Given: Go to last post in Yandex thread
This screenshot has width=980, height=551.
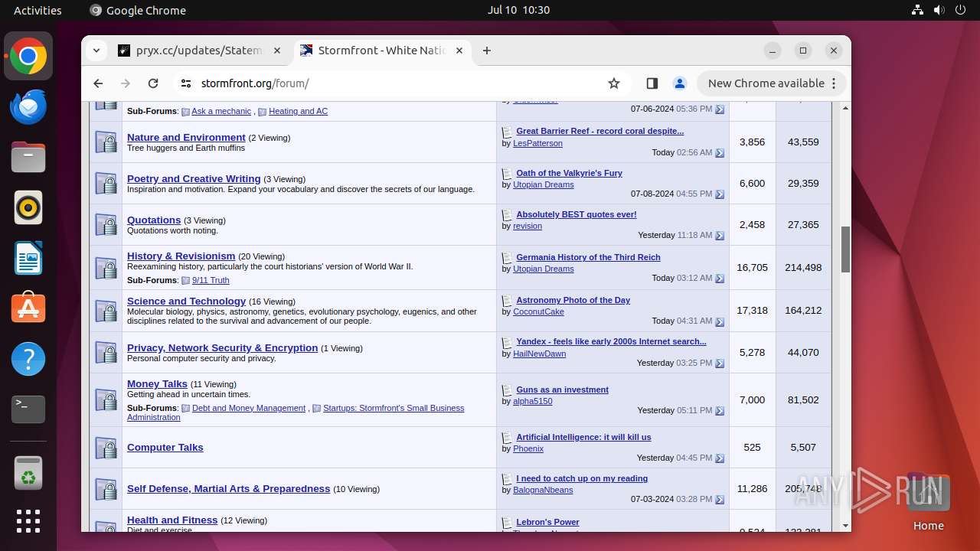Looking at the screenshot, I should click(x=720, y=364).
